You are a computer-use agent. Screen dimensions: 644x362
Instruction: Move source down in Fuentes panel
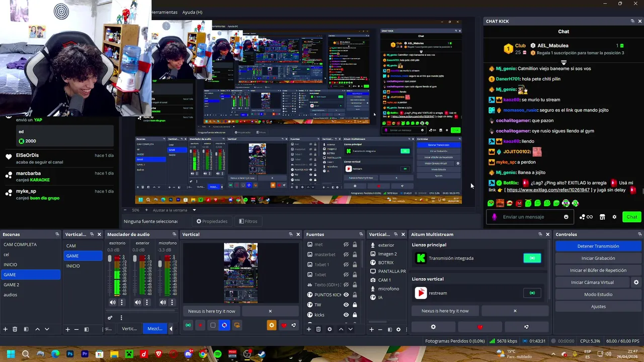tap(350, 329)
